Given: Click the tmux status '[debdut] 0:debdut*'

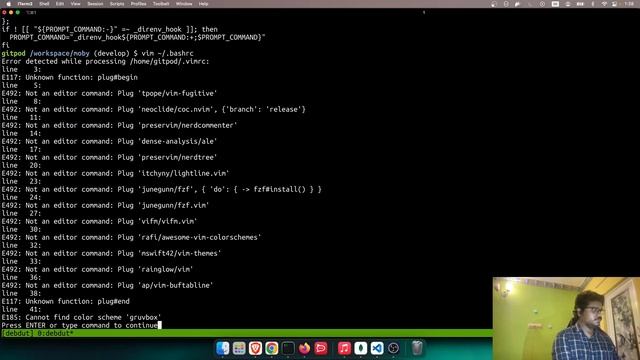Looking at the screenshot, I should coord(38,333).
